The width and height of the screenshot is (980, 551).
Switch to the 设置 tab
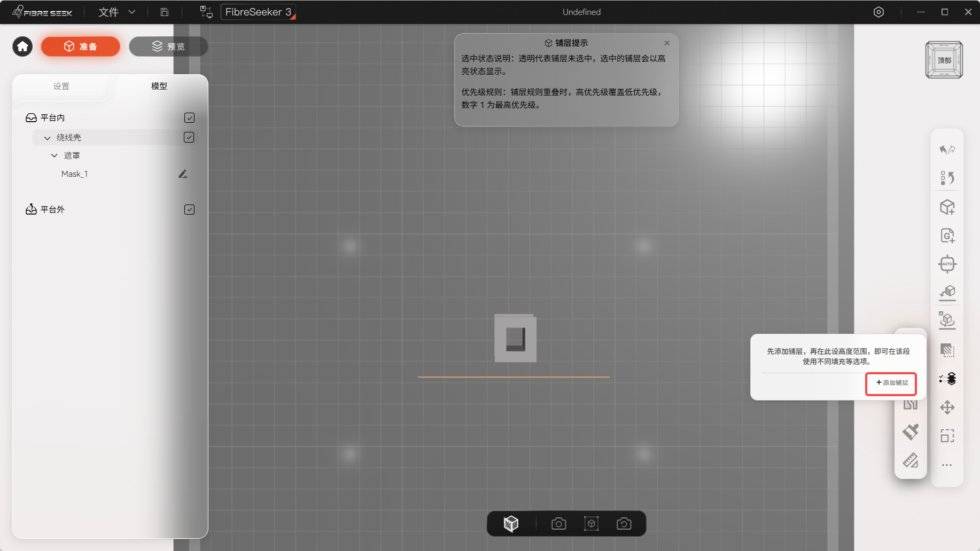61,86
